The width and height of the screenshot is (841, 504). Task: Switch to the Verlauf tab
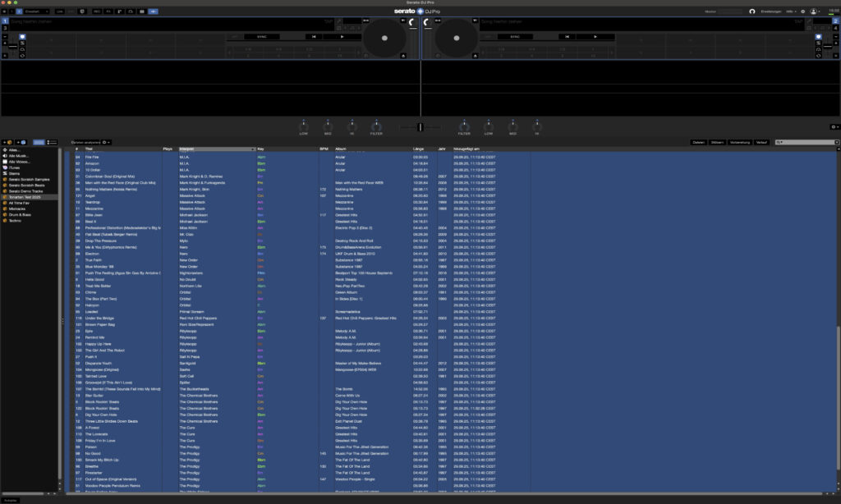click(761, 142)
